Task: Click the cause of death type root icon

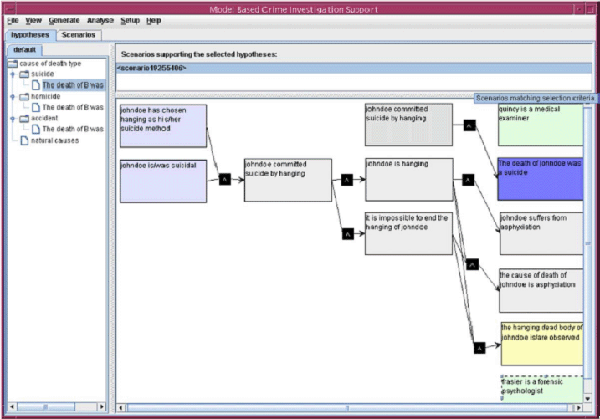Action: click(x=13, y=63)
